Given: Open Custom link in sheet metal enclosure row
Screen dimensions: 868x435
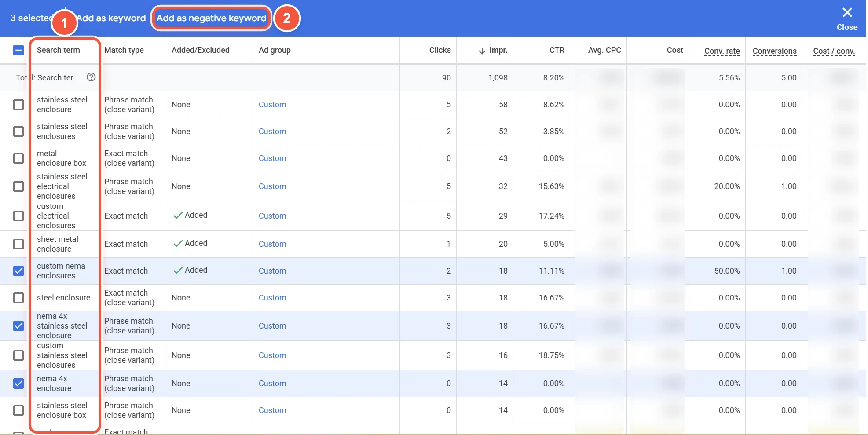Looking at the screenshot, I should 272,244.
